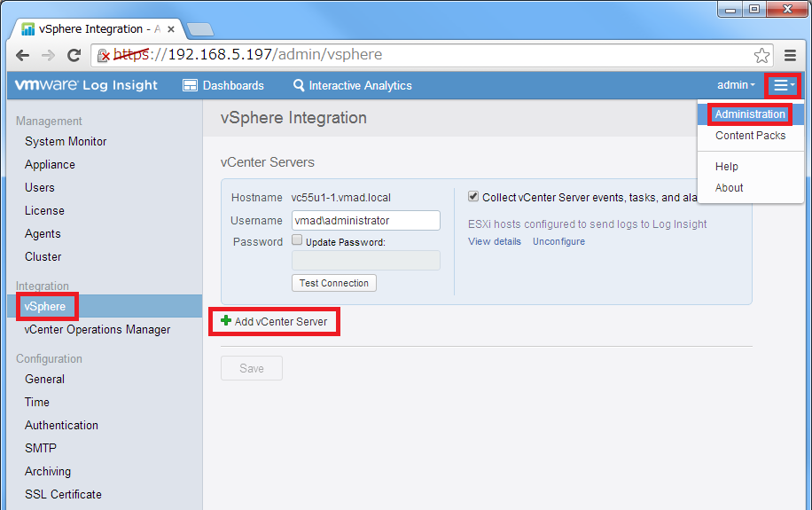Toggle the hamburger menu dropdown

tap(783, 85)
